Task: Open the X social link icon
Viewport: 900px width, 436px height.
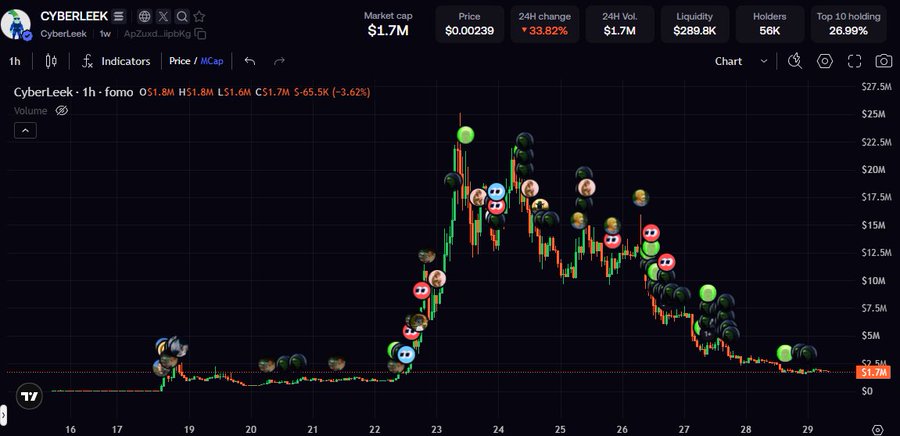Action: click(164, 16)
